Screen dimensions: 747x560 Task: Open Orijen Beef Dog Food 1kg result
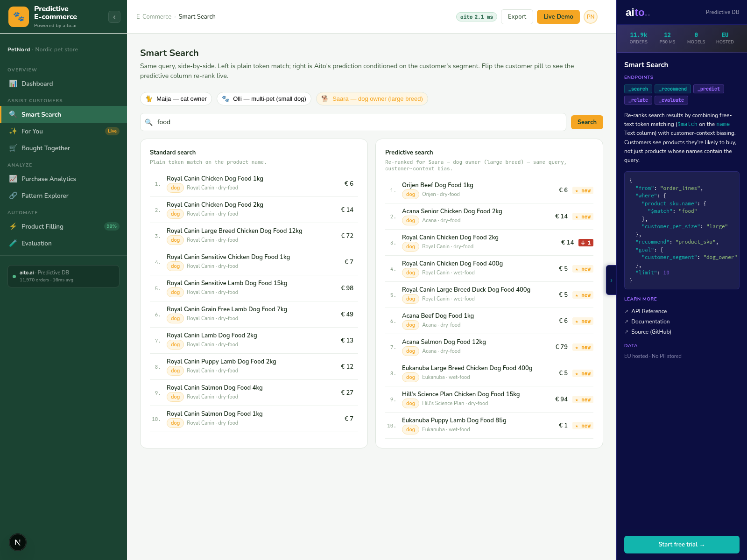489,190
